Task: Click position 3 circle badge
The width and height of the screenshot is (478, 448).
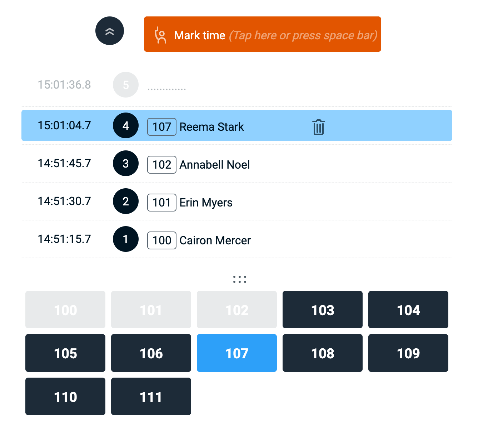Action: pos(126,164)
